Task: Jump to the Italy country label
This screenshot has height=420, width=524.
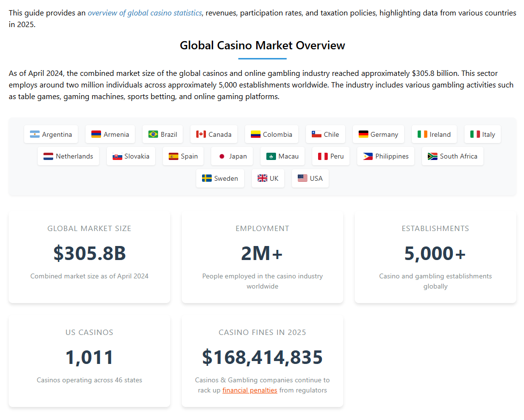Action: point(488,134)
